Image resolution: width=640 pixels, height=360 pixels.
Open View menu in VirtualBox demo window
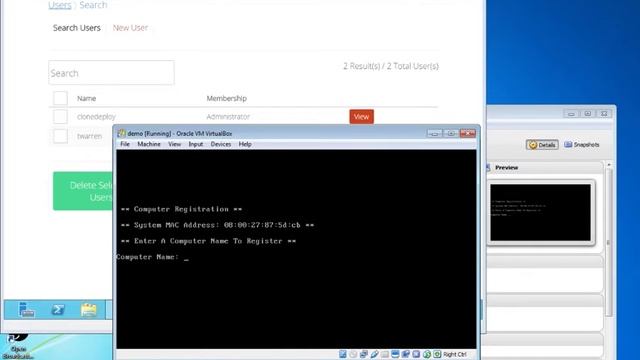click(x=174, y=144)
